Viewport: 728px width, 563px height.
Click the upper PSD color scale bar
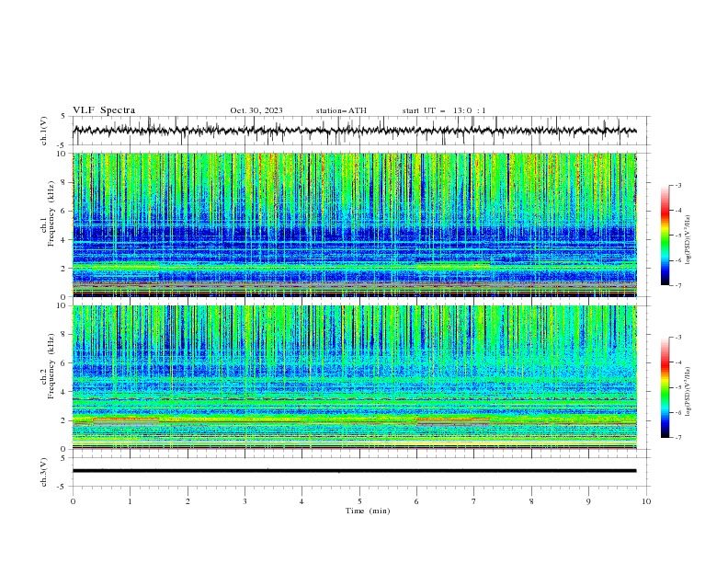click(665, 236)
